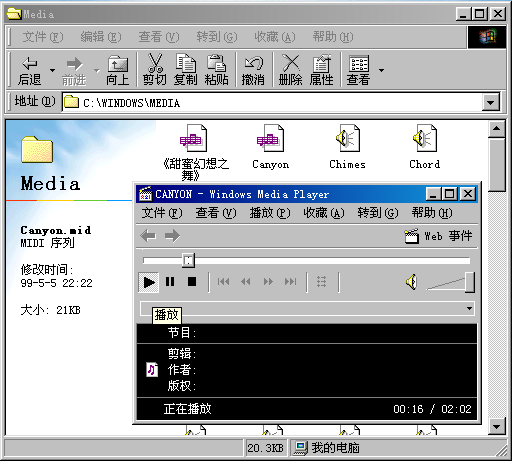
Task: Click the Media folder icon in left pane
Action: point(37,149)
